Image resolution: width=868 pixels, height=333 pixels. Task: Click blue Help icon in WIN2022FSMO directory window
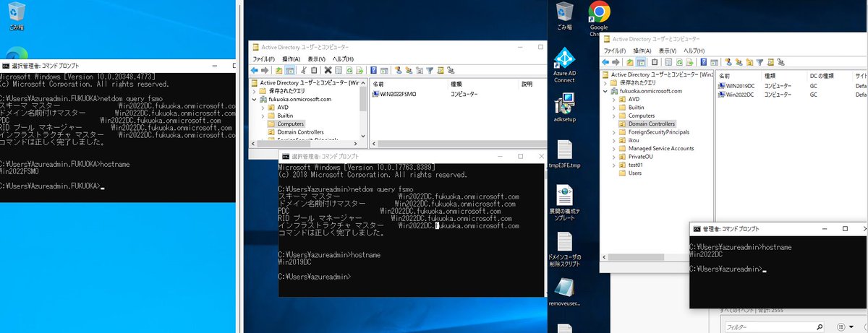373,70
